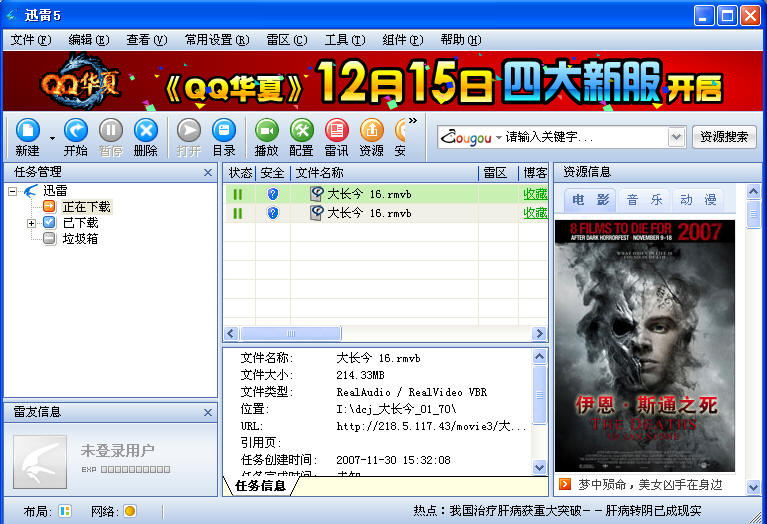This screenshot has height=524, width=767.
Task: Select 正在下载 in the task tree
Action: [x=87, y=206]
